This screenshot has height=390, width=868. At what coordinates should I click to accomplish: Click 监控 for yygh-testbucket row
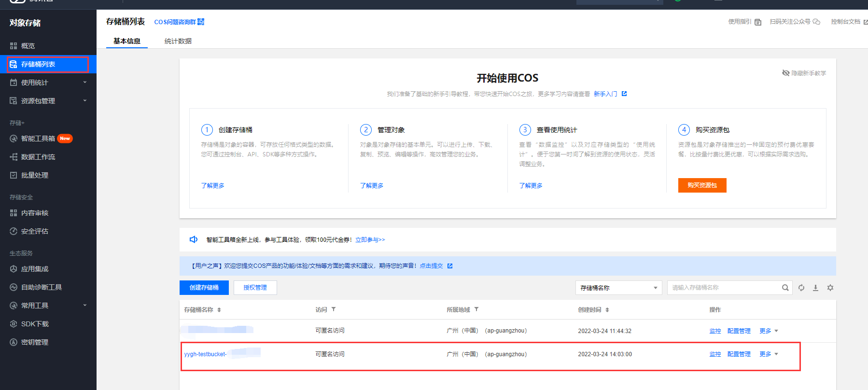point(715,354)
